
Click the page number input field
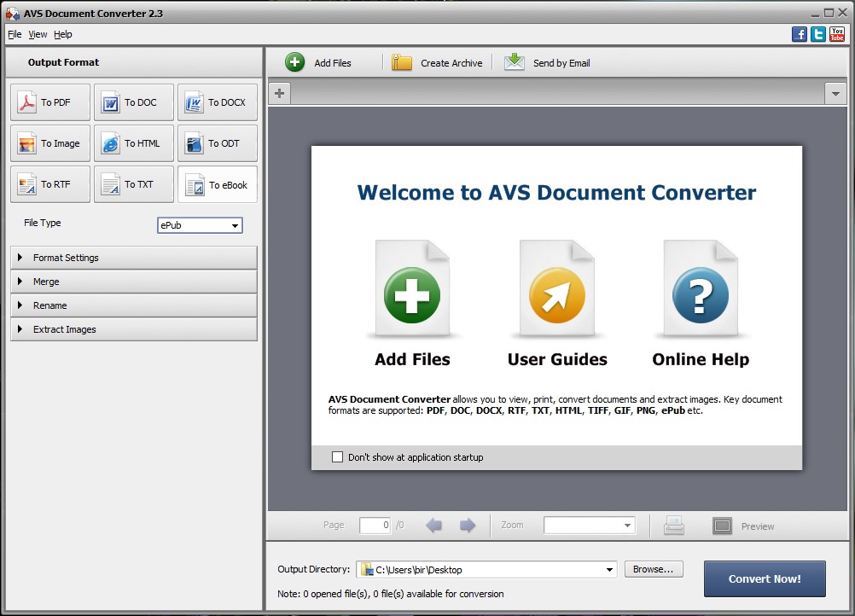click(375, 526)
